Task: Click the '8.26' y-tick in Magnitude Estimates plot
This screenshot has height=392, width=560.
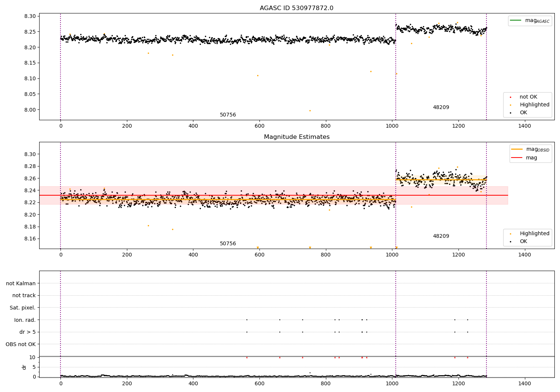Action: point(30,179)
